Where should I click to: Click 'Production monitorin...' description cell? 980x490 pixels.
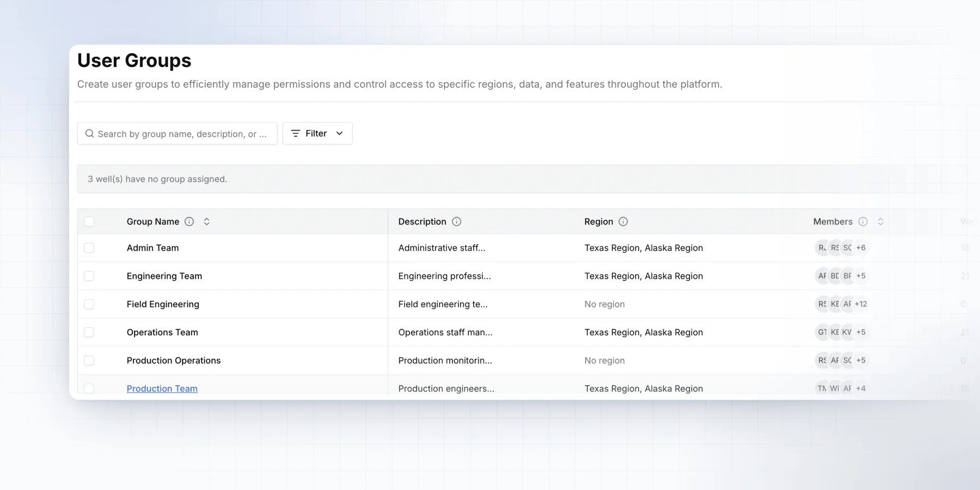[x=445, y=360]
